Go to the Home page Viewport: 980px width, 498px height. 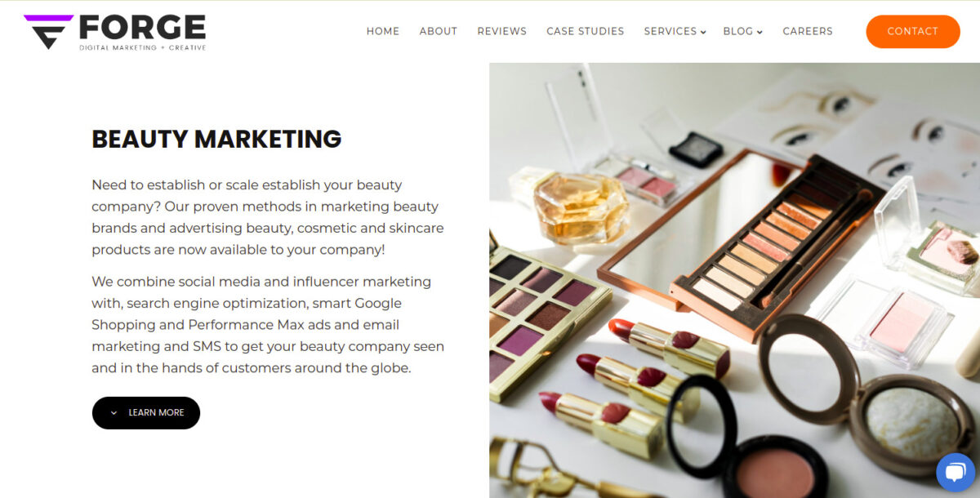[x=383, y=31]
